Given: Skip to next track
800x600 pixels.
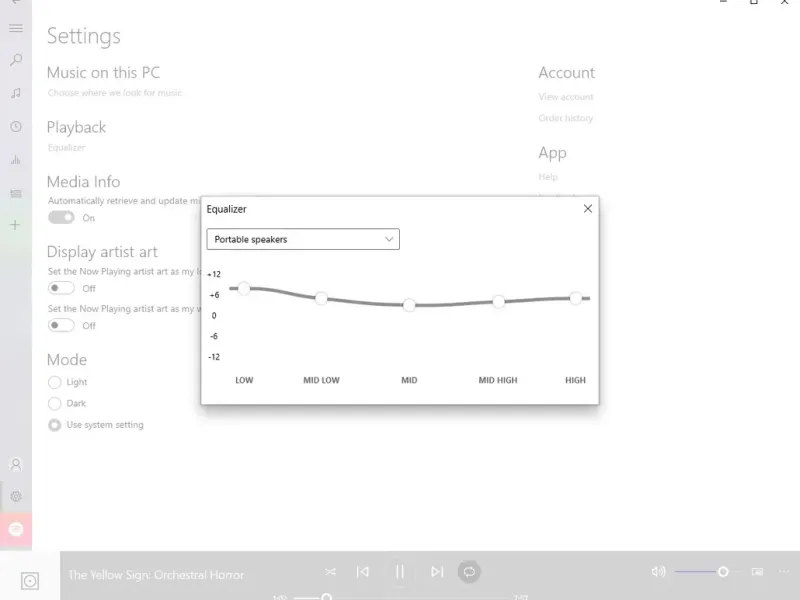Looking at the screenshot, I should 437,571.
